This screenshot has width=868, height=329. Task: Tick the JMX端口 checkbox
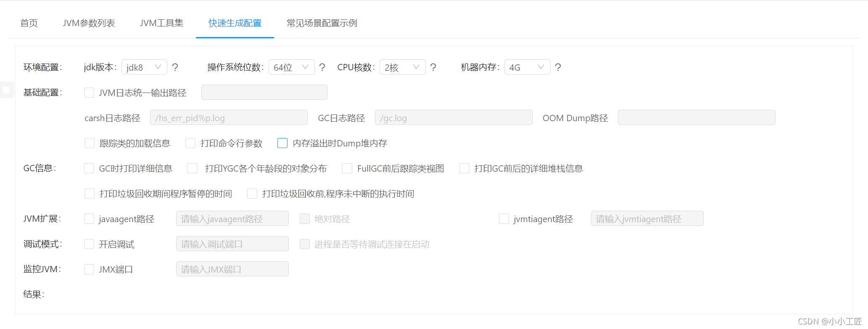(x=89, y=270)
